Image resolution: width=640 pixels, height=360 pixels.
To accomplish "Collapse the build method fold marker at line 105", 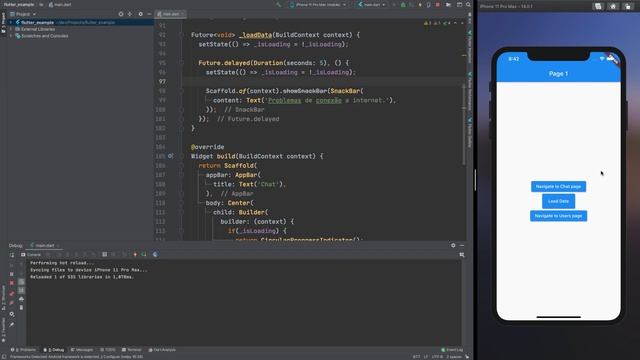I will [181, 156].
